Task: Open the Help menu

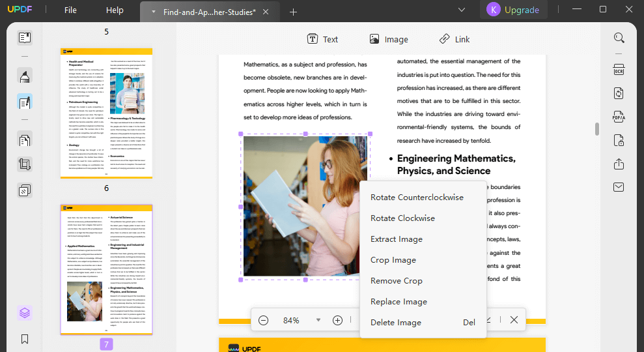Action: tap(115, 10)
